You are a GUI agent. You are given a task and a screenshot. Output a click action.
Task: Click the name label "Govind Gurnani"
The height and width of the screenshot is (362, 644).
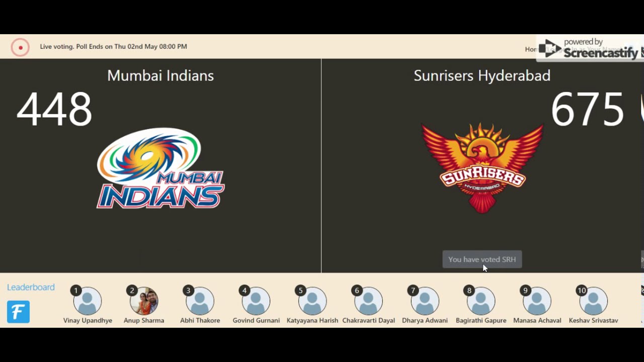tap(256, 320)
